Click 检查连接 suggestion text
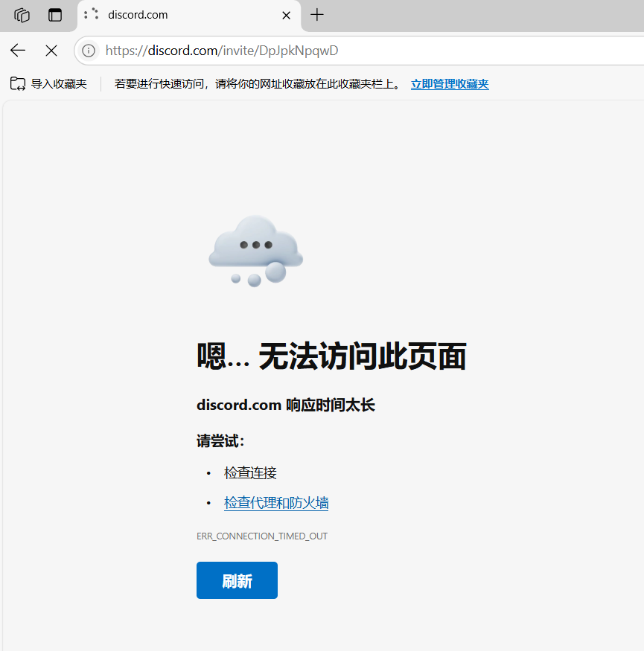The width and height of the screenshot is (644, 651). (250, 472)
